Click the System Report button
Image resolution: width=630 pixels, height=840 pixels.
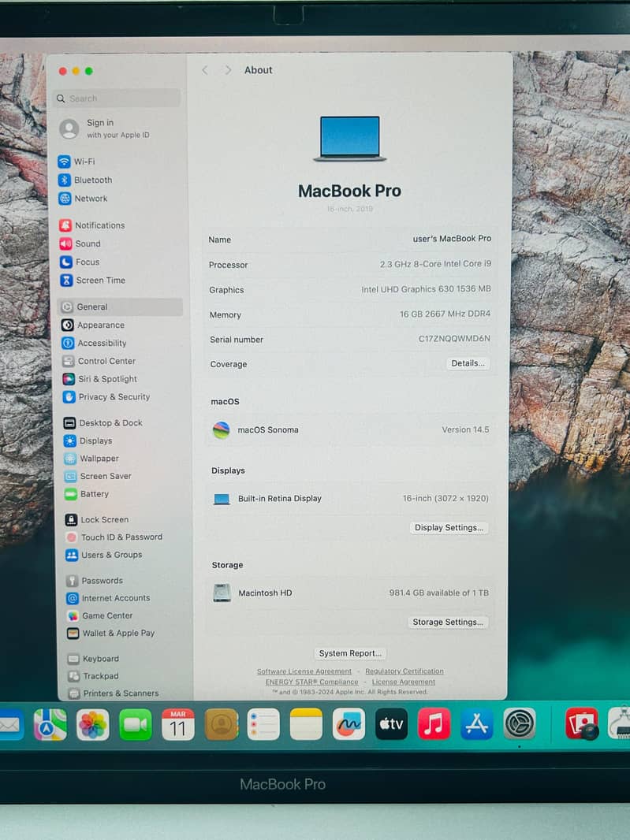coord(350,653)
